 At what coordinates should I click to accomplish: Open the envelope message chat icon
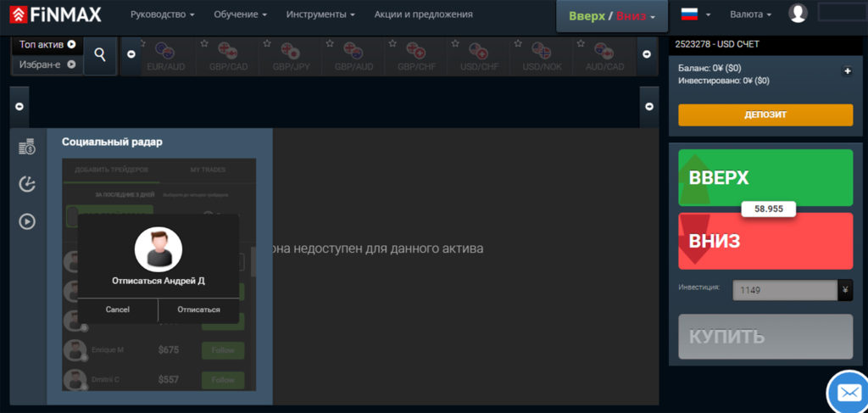click(x=848, y=393)
